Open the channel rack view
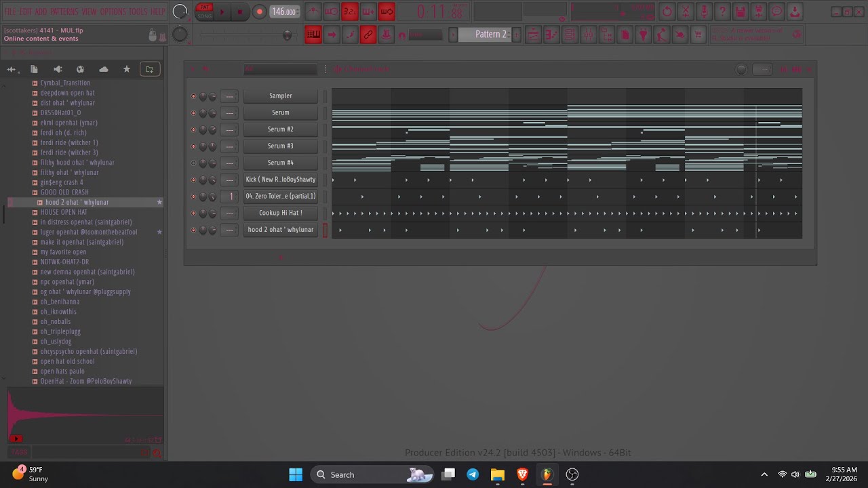The width and height of the screenshot is (868, 488). tap(570, 35)
